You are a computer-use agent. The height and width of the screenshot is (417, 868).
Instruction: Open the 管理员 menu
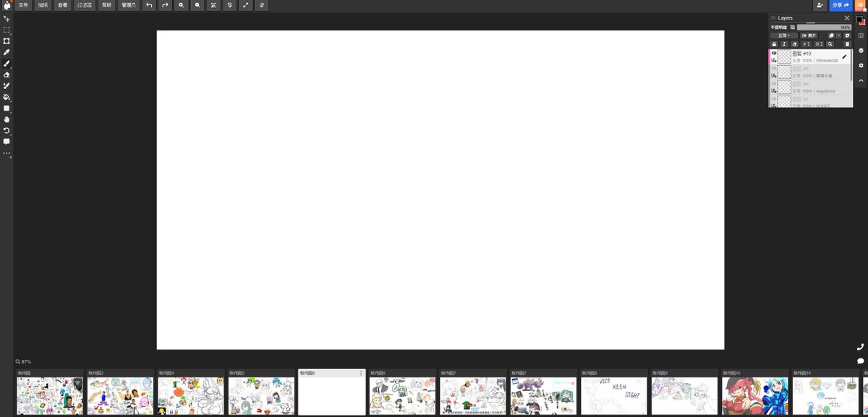(x=129, y=5)
